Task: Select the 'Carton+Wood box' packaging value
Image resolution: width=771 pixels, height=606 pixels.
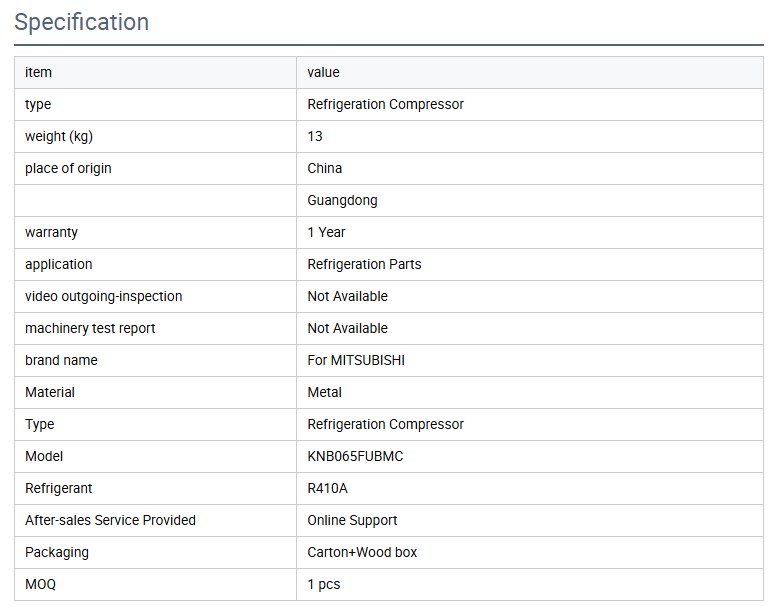Action: (362, 552)
